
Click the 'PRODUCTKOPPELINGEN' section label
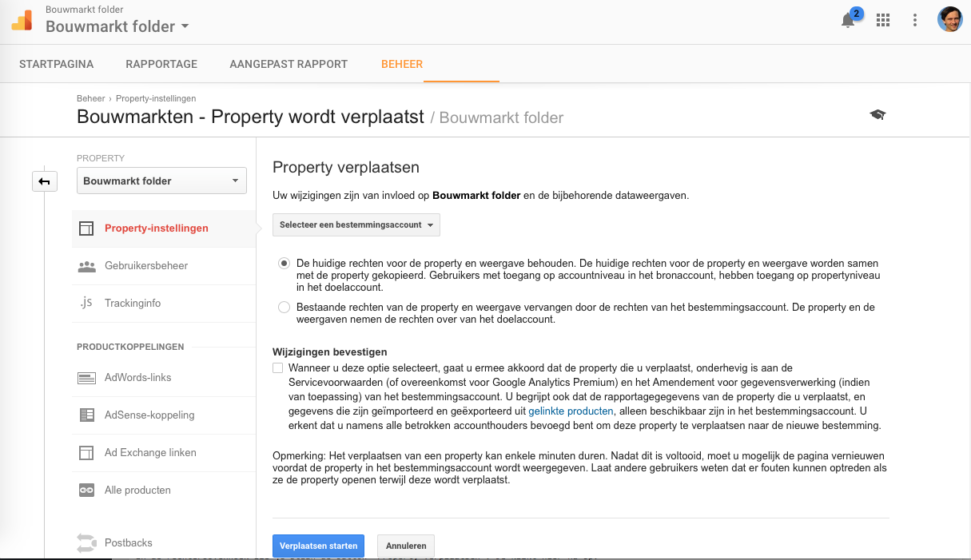[x=130, y=347]
